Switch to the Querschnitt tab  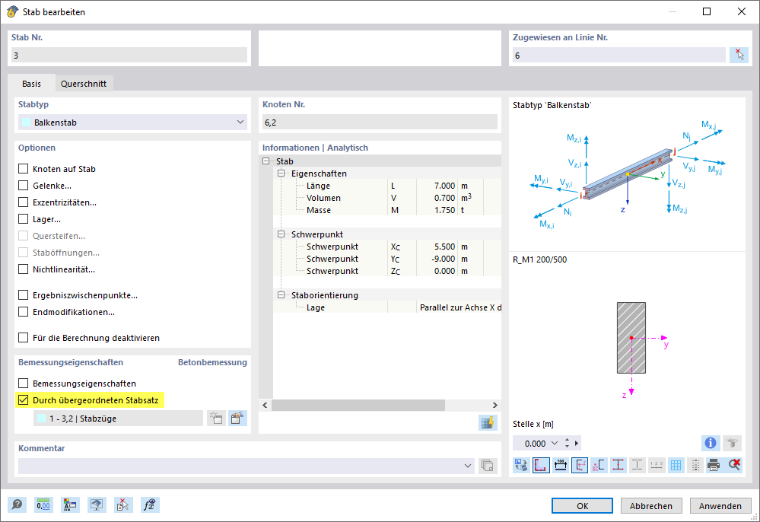(x=83, y=83)
